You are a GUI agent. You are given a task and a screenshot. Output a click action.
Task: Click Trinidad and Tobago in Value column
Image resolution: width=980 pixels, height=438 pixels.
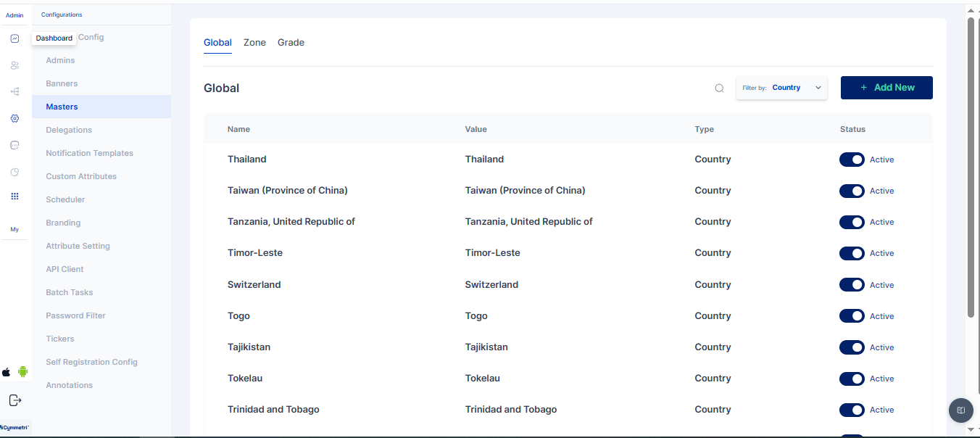(511, 410)
